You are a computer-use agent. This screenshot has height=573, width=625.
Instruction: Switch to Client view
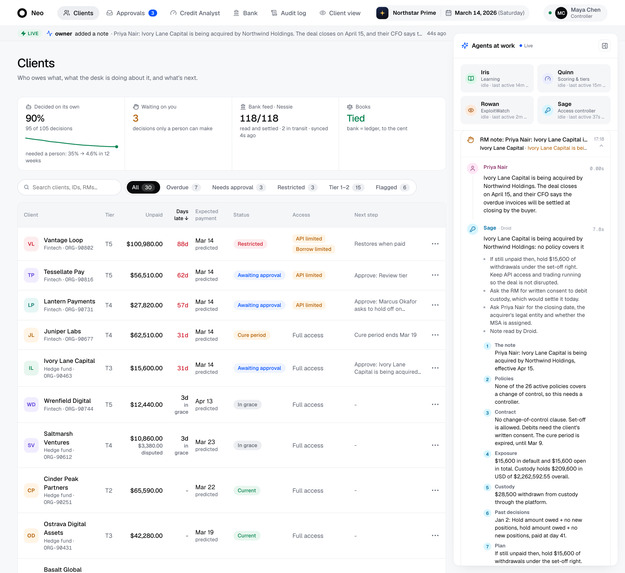click(x=340, y=13)
